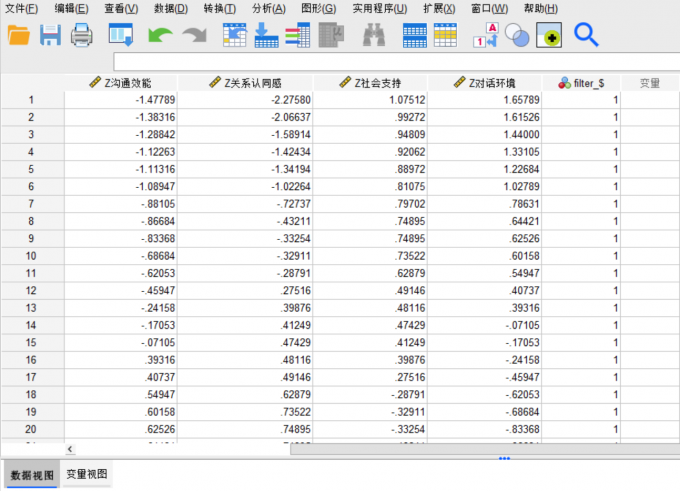Toggle the Value Labels icon
Screen dimensions: 680x491
tap(482, 36)
